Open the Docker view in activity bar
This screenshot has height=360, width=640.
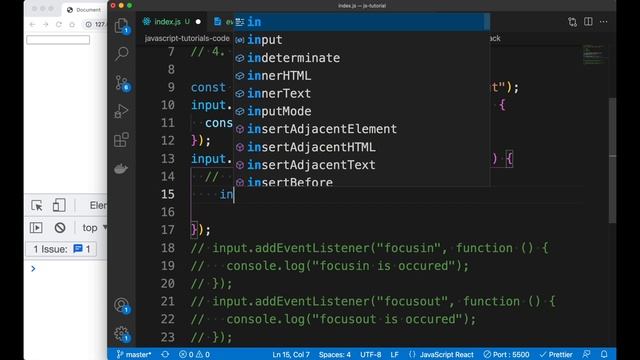[121, 168]
